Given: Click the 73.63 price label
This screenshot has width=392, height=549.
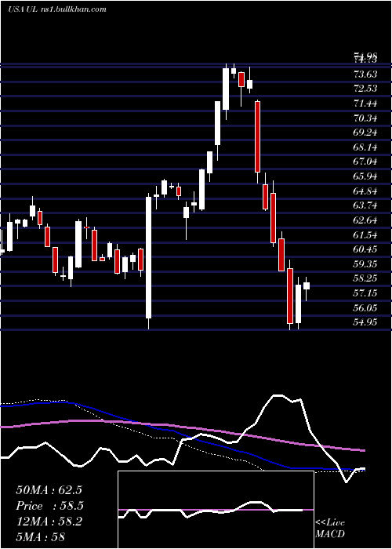Looking at the screenshot, I should 365,74.
